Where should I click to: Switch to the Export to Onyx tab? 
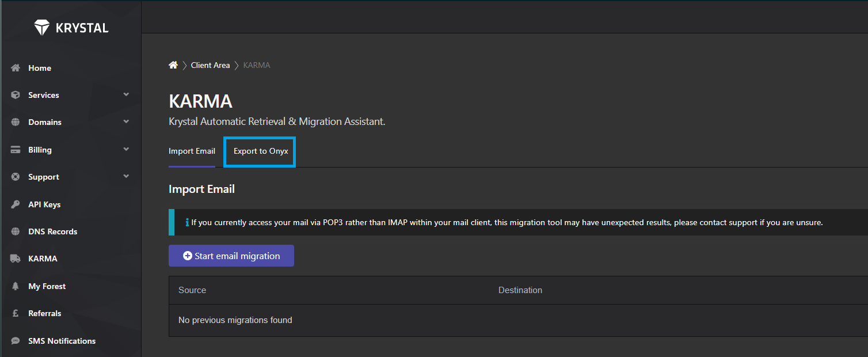(x=261, y=151)
